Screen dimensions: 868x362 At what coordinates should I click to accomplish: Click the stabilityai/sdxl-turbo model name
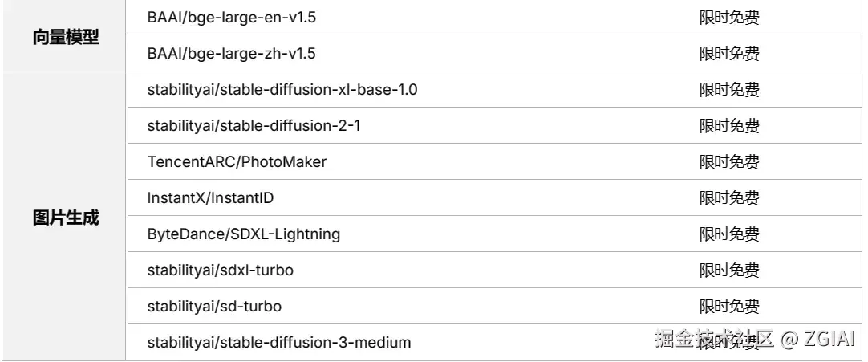pos(220,270)
